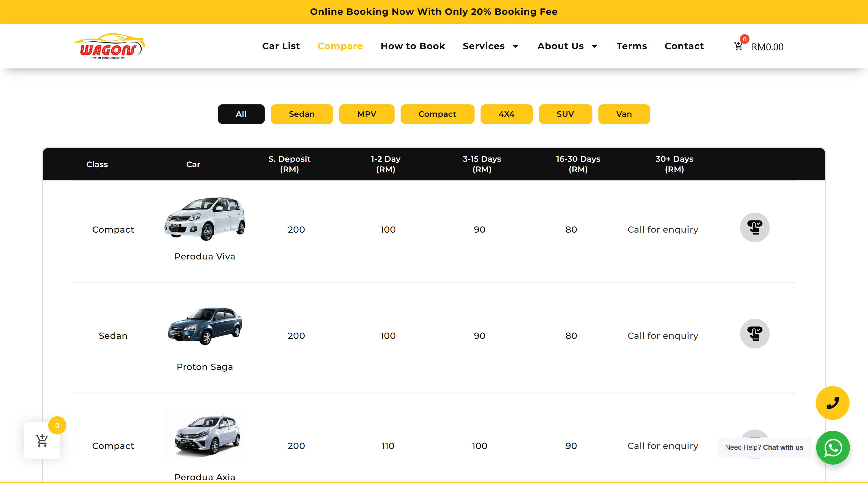Click the Perodua Viva name
Viewport: 868px width, 483px height.
[x=205, y=256]
